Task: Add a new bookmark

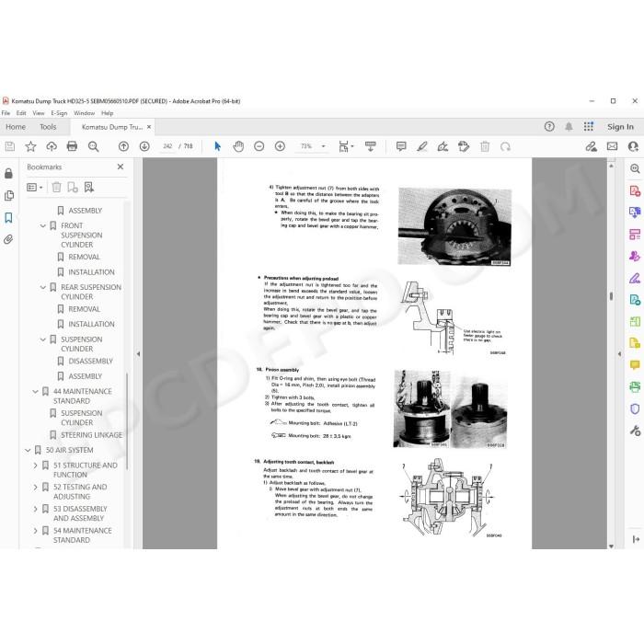Action: [x=73, y=188]
